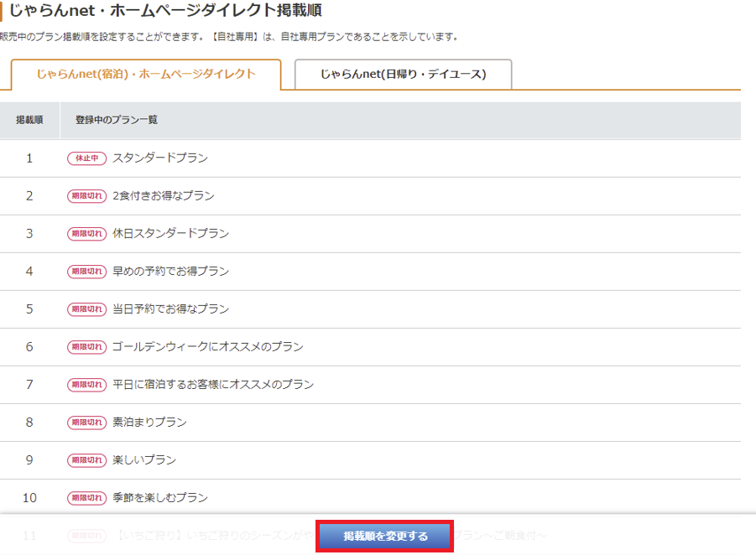Click the 期限切れ badge next to 季節を楽しむプラン
The width and height of the screenshot is (756, 555).
87,498
